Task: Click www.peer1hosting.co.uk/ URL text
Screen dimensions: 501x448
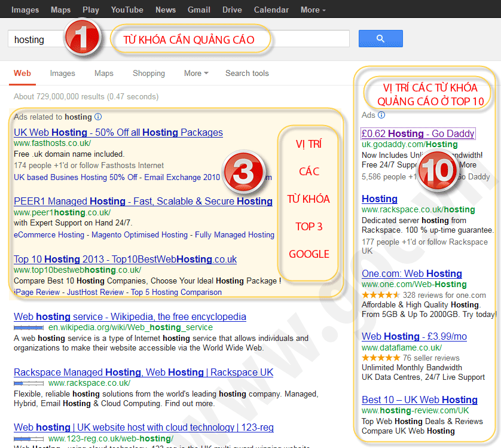Action: click(x=62, y=212)
